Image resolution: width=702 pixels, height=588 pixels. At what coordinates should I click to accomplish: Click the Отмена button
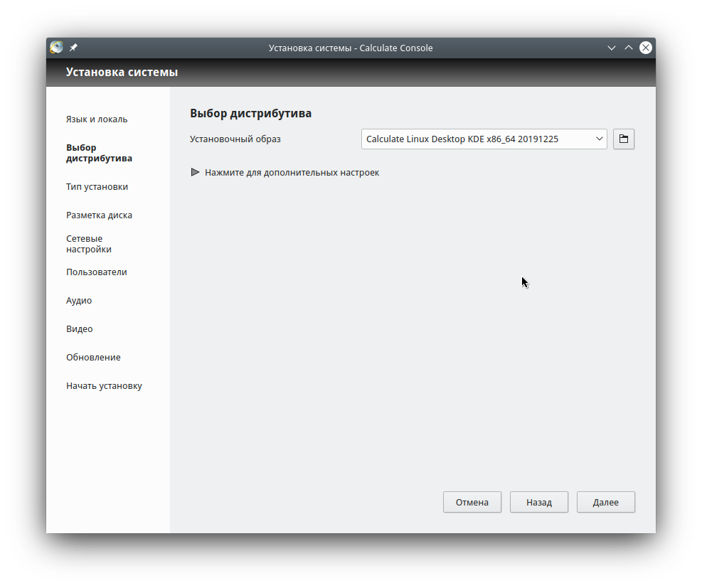pyautogui.click(x=472, y=502)
